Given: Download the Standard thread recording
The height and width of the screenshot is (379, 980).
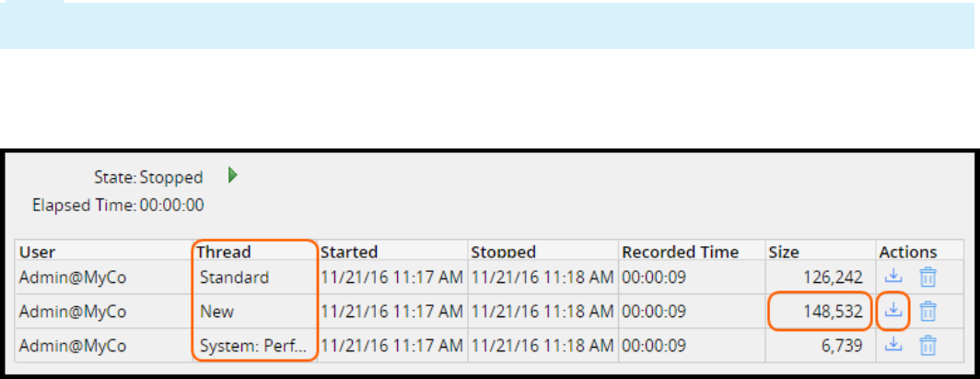Looking at the screenshot, I should tap(892, 276).
